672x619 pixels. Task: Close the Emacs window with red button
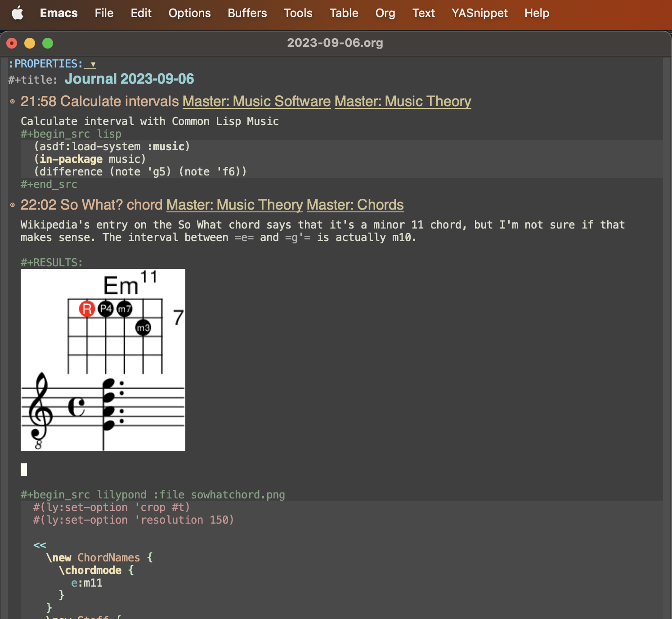(x=12, y=43)
